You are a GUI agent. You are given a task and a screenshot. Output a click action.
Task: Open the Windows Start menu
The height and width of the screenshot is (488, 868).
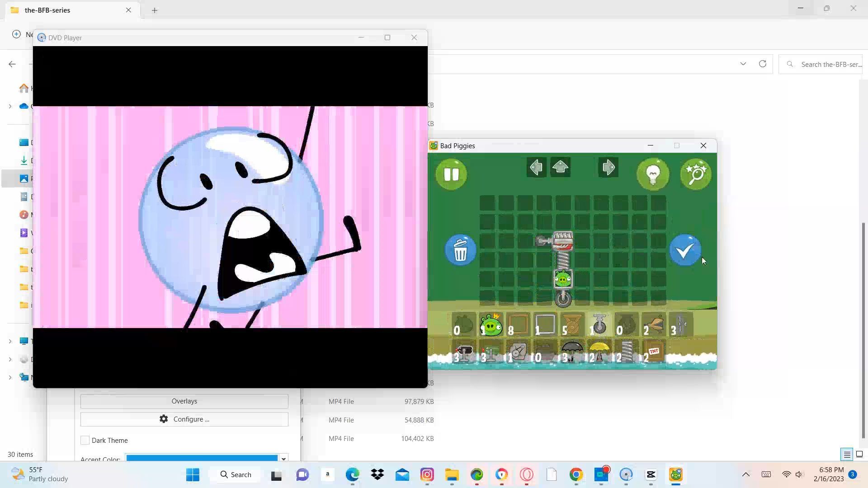coord(193,474)
